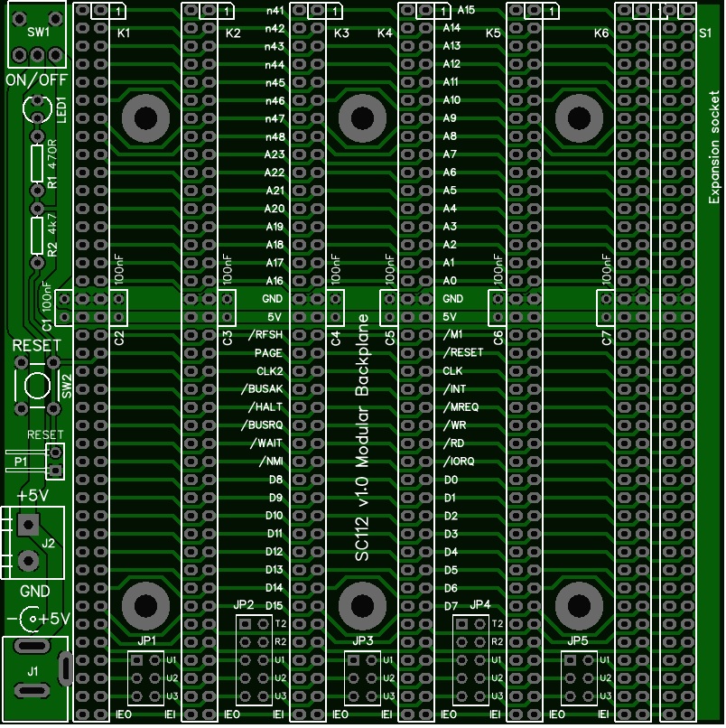726x728 pixels.
Task: Select the K1 connector label
Action: click(124, 33)
